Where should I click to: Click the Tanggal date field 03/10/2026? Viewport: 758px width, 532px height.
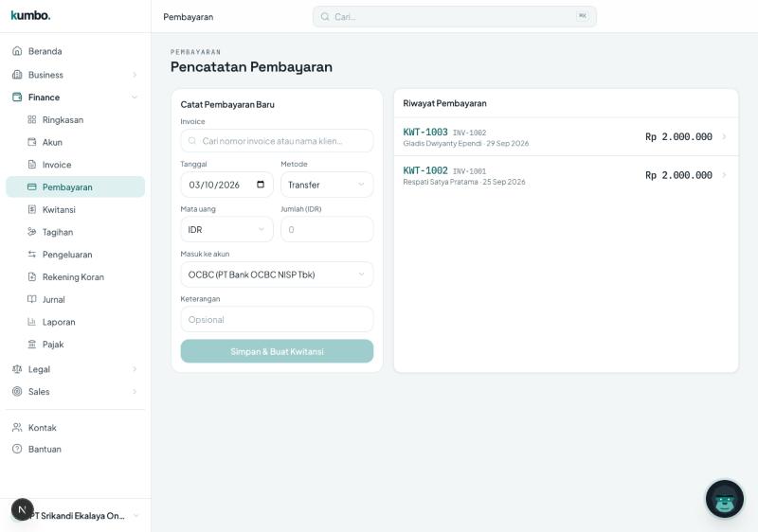226,185
